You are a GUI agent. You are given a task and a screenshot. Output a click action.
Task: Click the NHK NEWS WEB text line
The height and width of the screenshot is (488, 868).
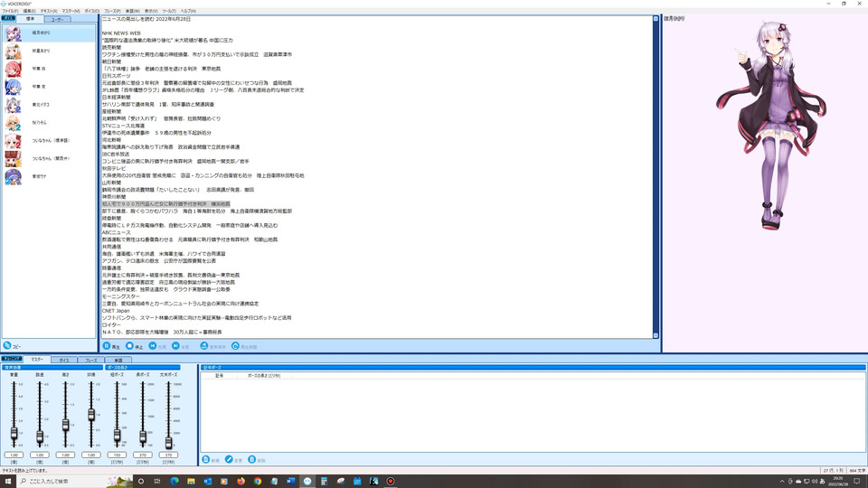pos(121,33)
